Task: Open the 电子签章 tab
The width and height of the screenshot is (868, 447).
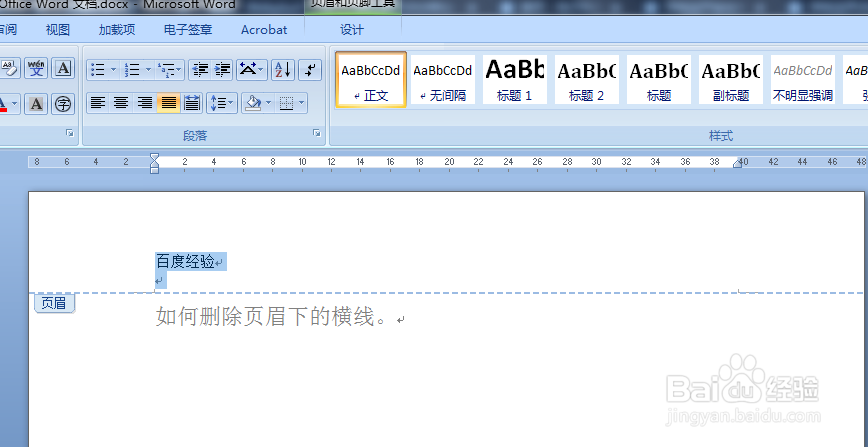Action: 188,30
